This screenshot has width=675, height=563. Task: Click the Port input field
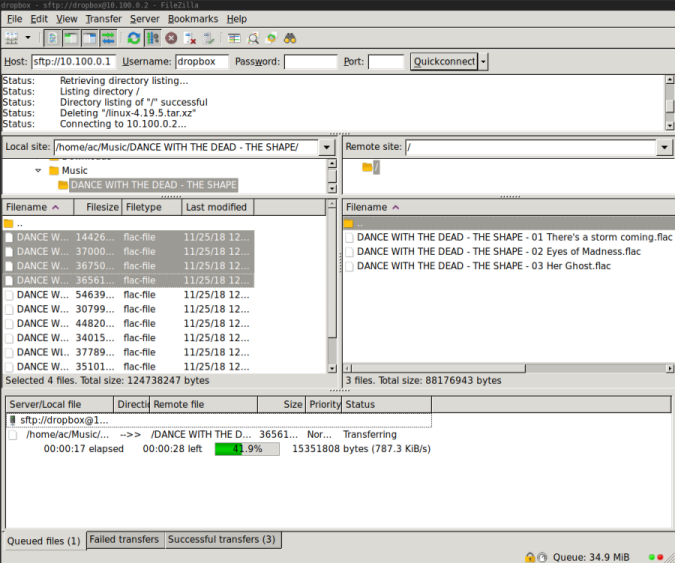click(x=386, y=62)
